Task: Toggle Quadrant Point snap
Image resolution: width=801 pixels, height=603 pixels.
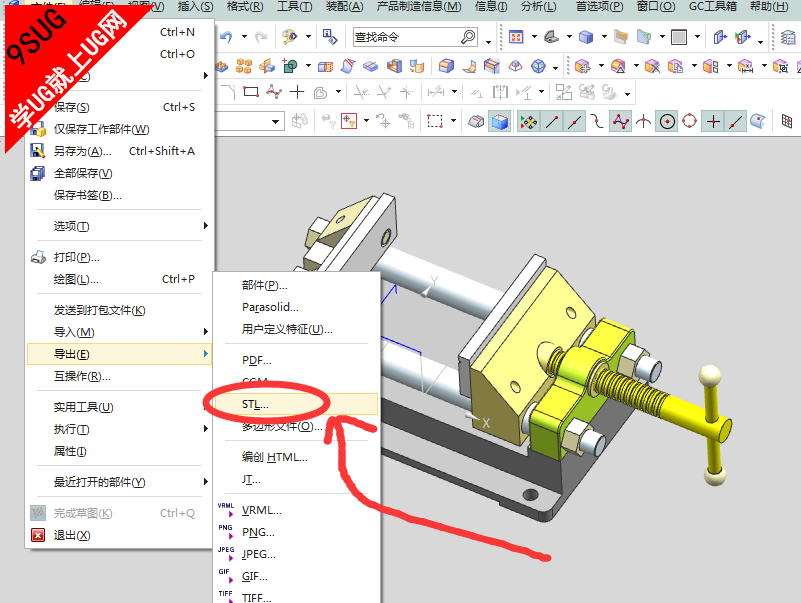Action: (x=690, y=122)
